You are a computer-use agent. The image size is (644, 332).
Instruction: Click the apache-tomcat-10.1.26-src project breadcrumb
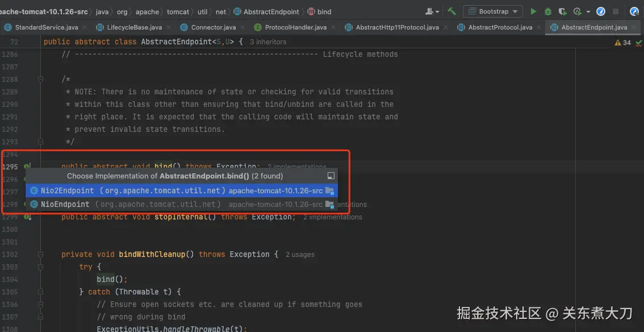[44, 12]
